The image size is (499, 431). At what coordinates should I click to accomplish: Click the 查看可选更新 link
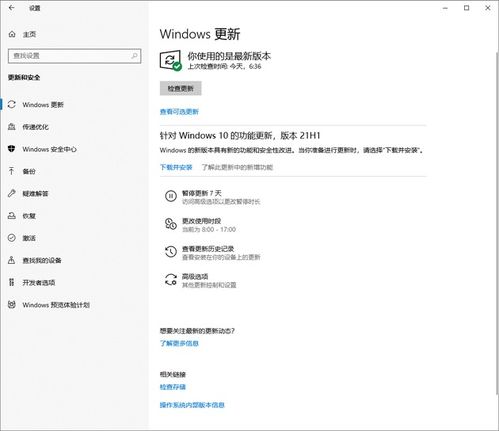[x=179, y=112]
